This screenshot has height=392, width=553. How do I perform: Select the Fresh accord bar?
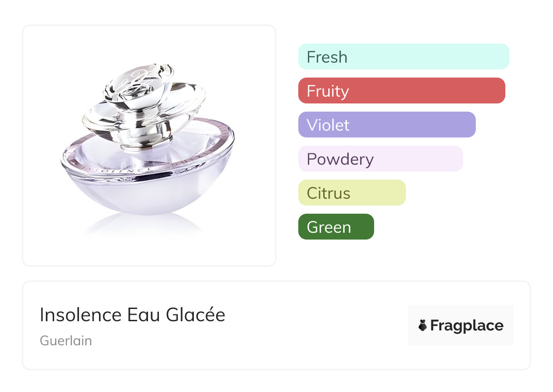tap(403, 57)
